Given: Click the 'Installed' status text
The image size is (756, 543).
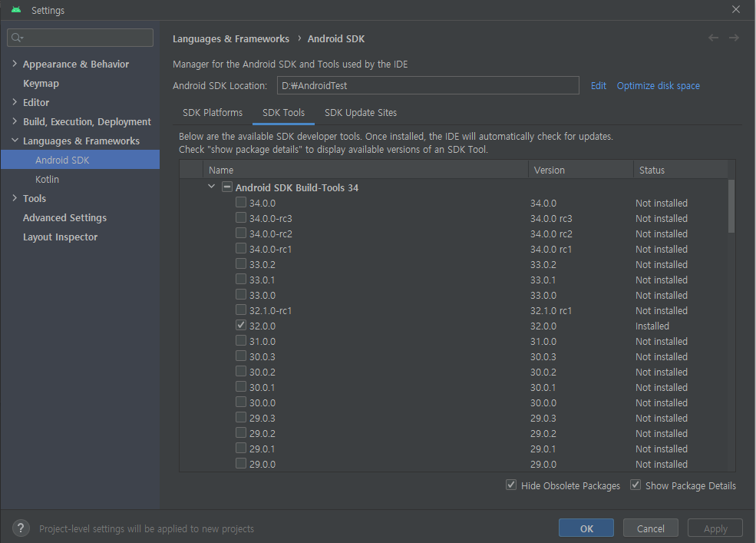Looking at the screenshot, I should 652,326.
